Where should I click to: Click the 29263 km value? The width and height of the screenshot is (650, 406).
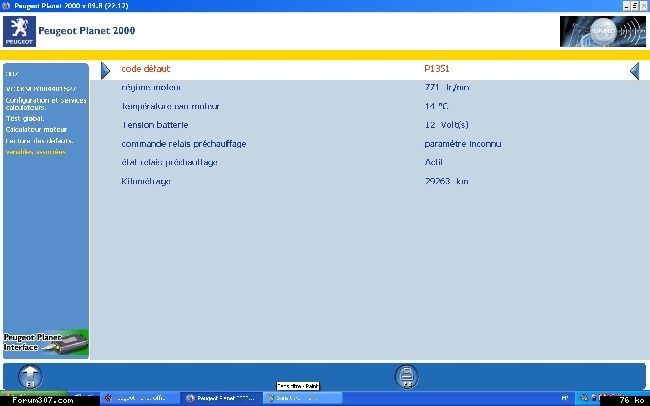click(446, 181)
